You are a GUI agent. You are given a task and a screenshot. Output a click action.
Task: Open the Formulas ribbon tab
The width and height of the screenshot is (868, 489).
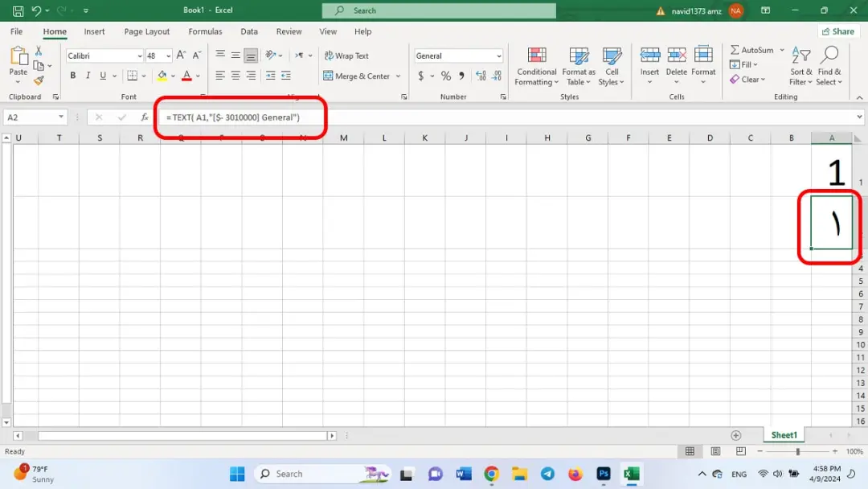205,31
